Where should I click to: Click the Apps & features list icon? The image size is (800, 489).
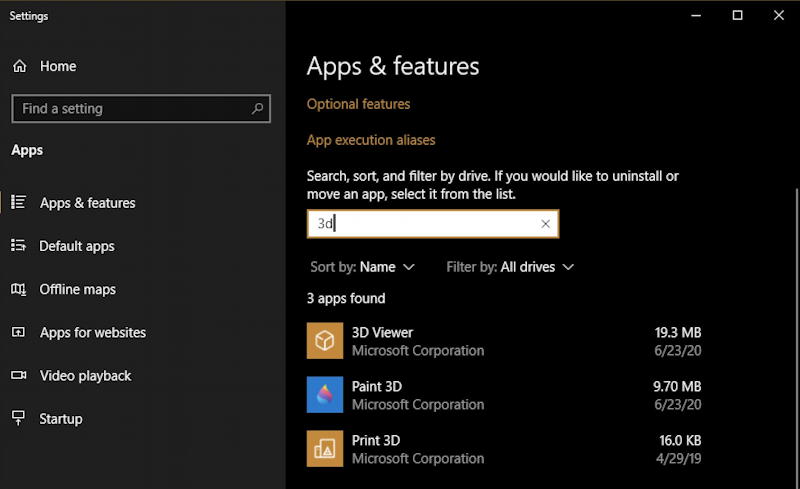click(18, 202)
